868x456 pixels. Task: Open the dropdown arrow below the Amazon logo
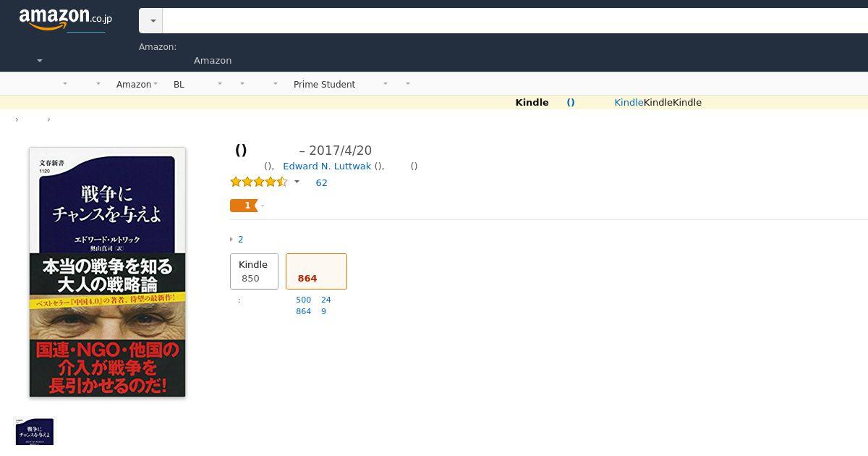click(40, 61)
